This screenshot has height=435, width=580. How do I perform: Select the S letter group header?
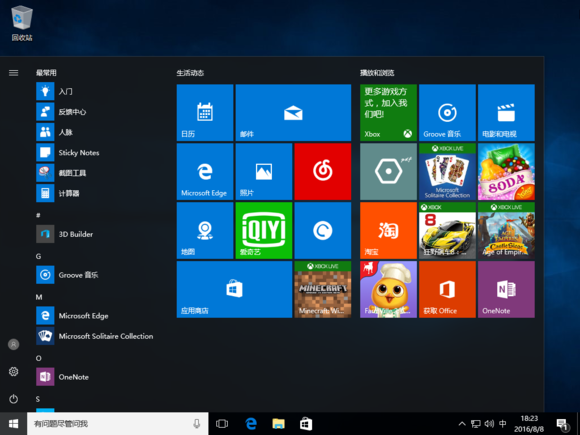(38, 399)
